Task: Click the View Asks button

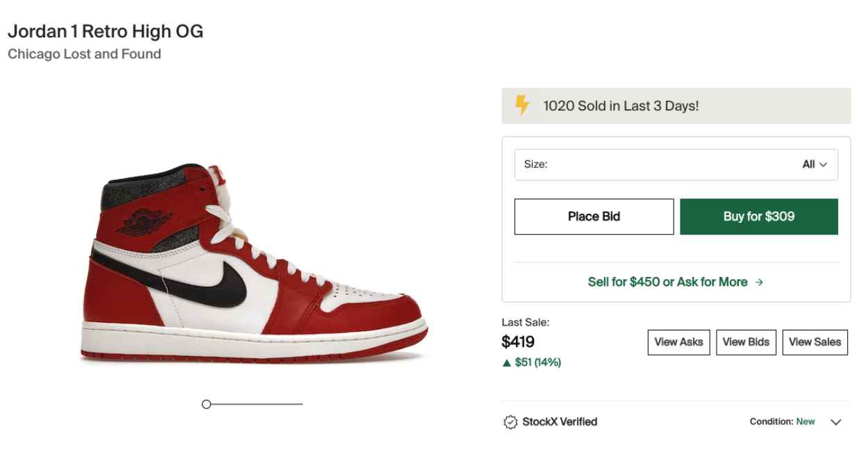Action: pyautogui.click(x=678, y=342)
